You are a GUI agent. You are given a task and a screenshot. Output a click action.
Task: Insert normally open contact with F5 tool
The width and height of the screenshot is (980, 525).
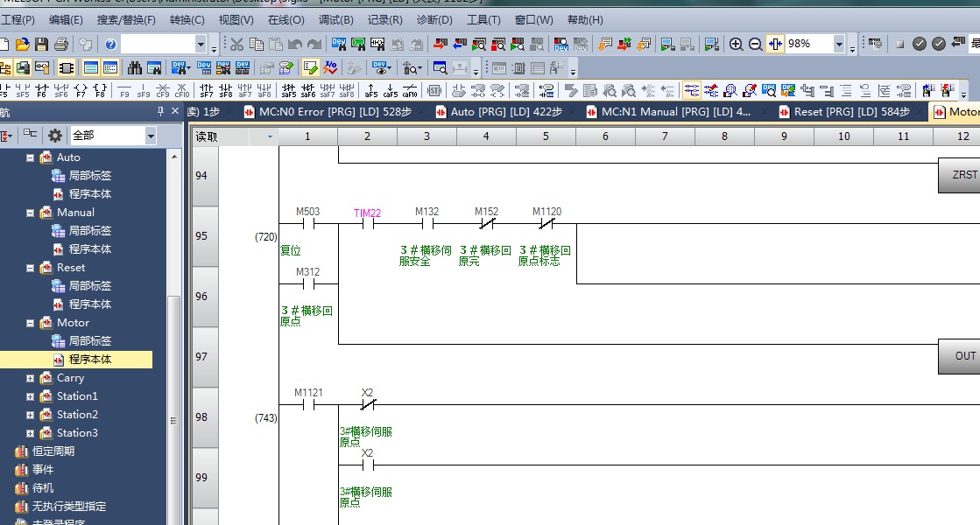(x=4, y=90)
